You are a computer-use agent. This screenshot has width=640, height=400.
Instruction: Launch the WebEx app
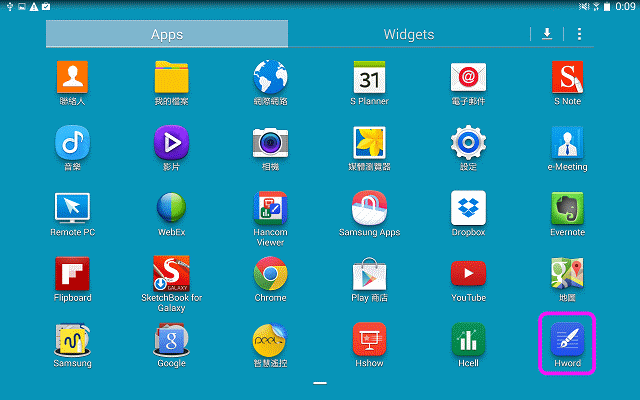[171, 208]
